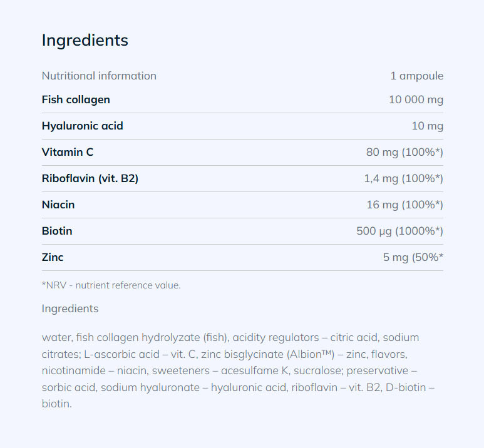This screenshot has height=448, width=484.
Task: Click the 10 mg hyaluronic acid value
Action: (x=427, y=126)
